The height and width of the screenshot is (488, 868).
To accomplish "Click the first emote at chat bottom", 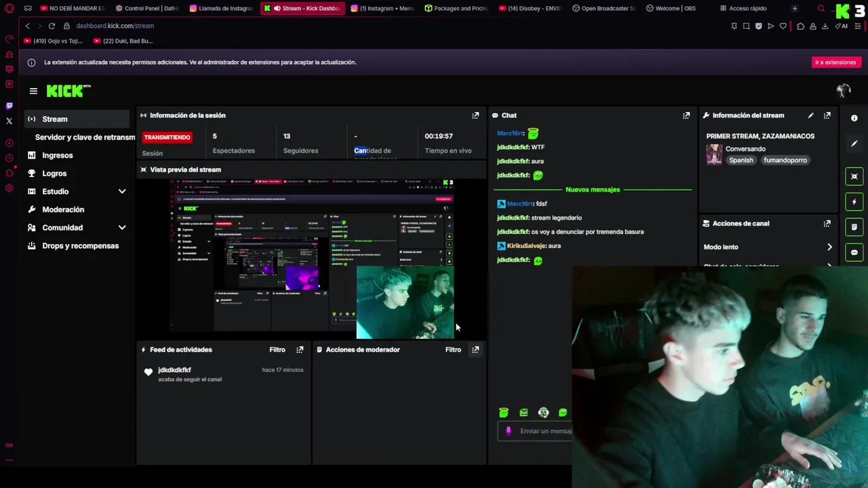I will tap(503, 412).
